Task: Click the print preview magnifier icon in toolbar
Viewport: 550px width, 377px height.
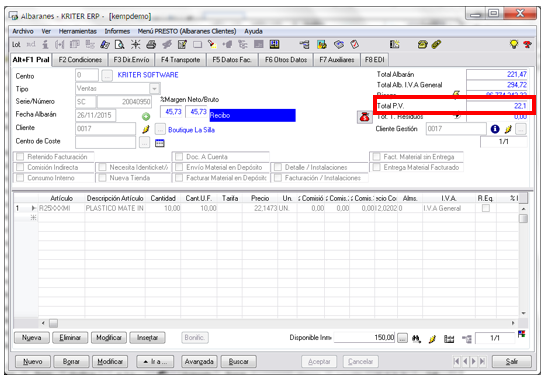Action: point(120,45)
